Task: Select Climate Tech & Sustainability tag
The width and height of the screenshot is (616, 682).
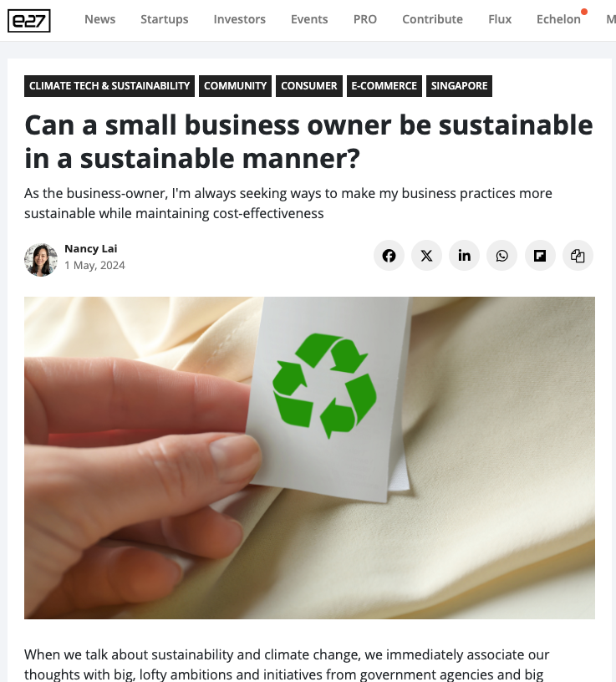Action: click(109, 86)
